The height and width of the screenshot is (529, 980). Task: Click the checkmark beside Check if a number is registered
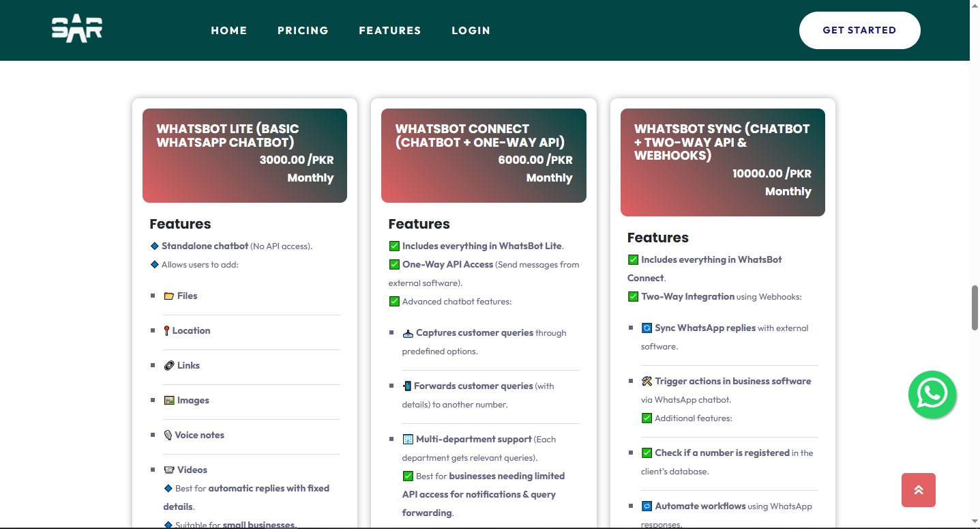click(647, 453)
